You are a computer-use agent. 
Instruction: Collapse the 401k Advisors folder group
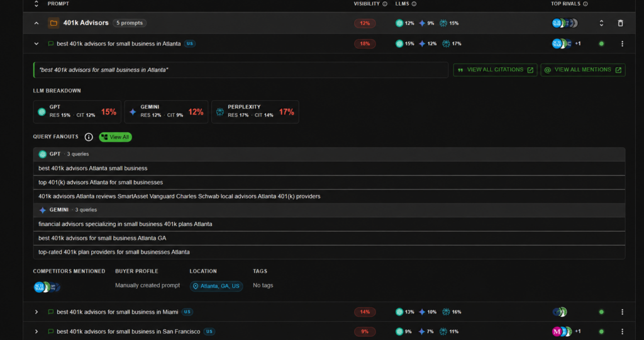click(x=36, y=23)
